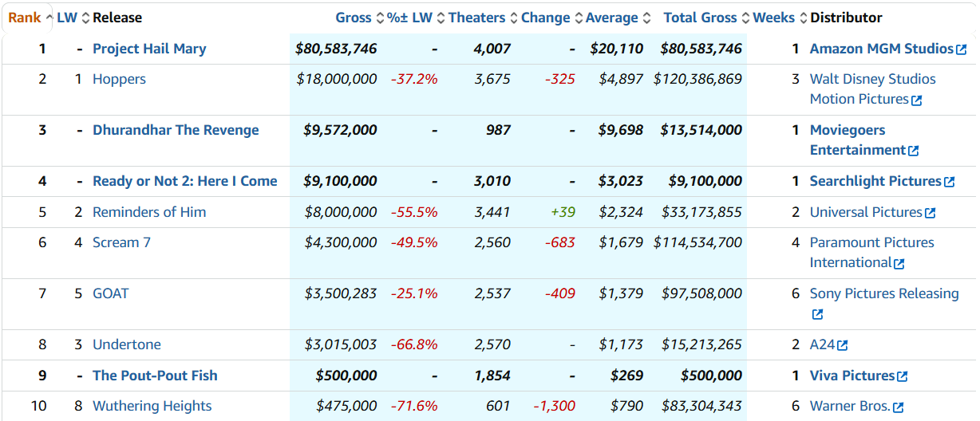
Task: Click external link icon below Sony Pictures Releasing
Action: [x=817, y=314]
